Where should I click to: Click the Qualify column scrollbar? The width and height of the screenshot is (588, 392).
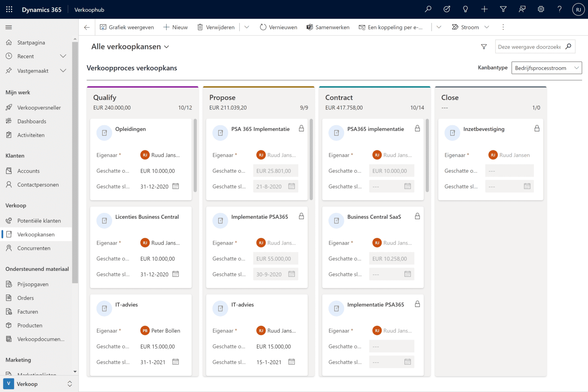(x=195, y=155)
